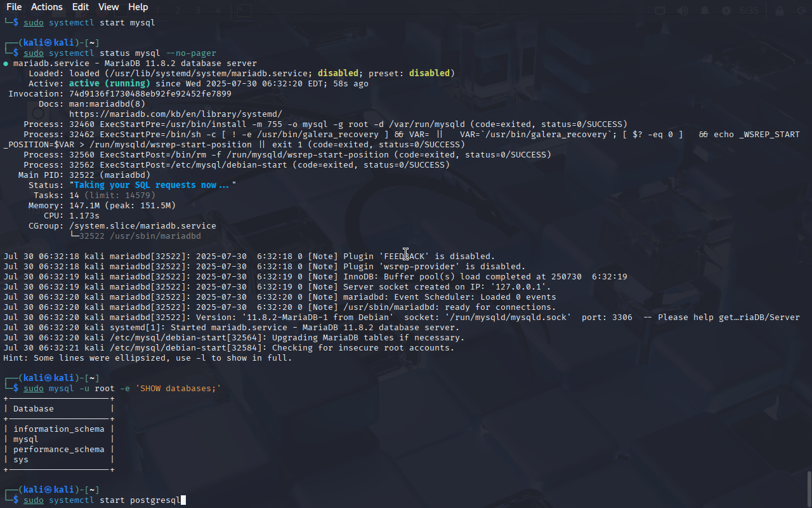Click the 'Started mariadb.service' systemd log line
812x508 pixels.
click(232, 328)
